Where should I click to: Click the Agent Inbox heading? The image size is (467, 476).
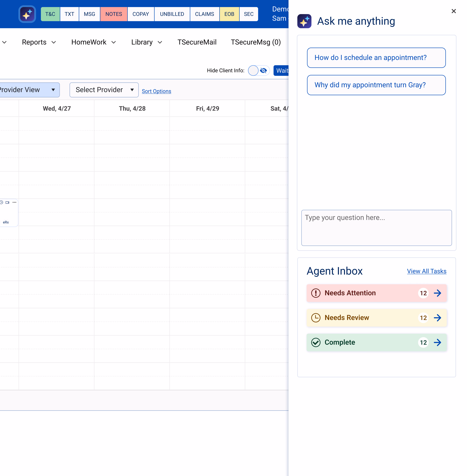tap(335, 271)
